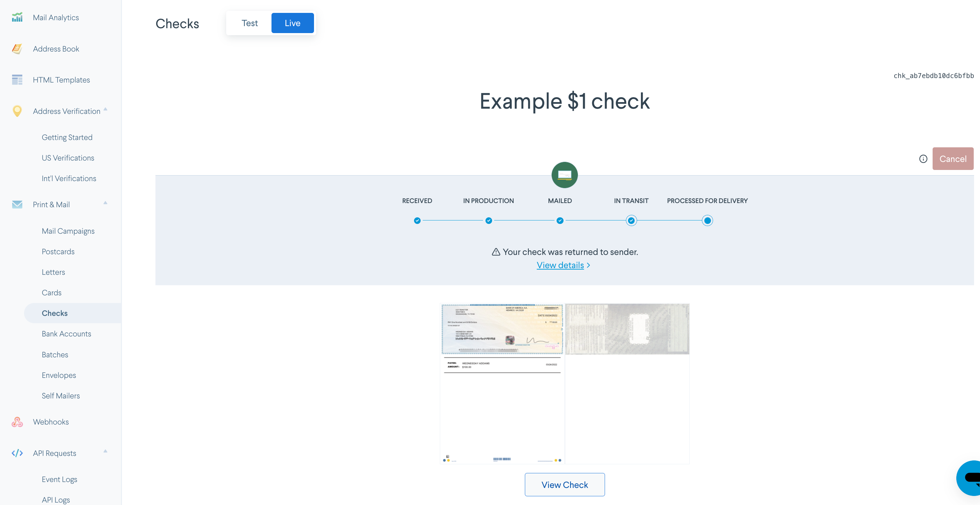Go to Cards

51,293
